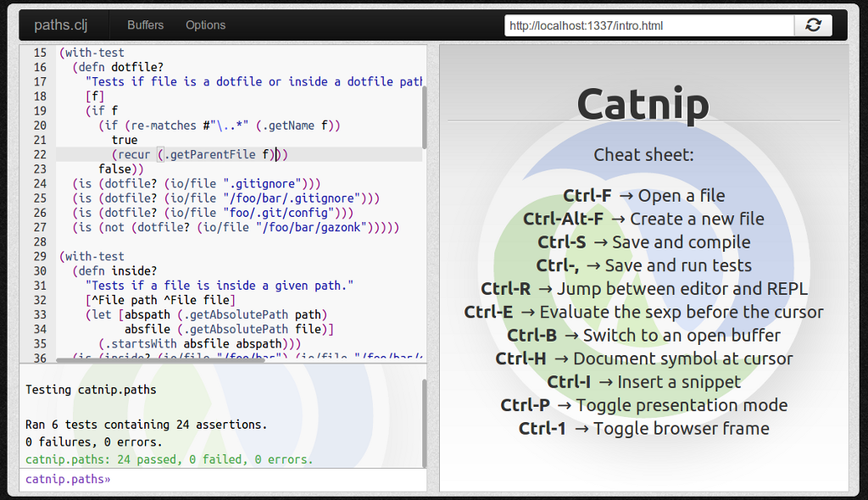Image resolution: width=868 pixels, height=500 pixels.
Task: Click '[^File path ^File file]' line
Action: (x=160, y=300)
